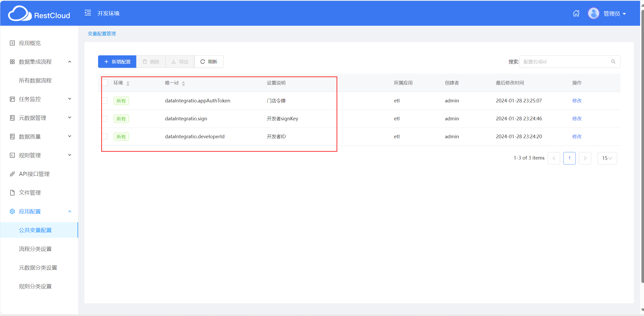
Task: Click the home icon in header
Action: (x=576, y=13)
